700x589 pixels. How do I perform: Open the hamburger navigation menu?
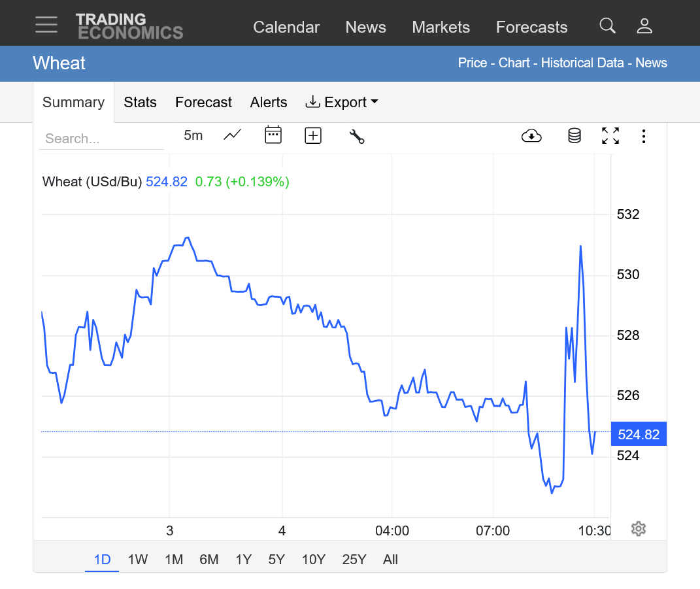(x=46, y=25)
